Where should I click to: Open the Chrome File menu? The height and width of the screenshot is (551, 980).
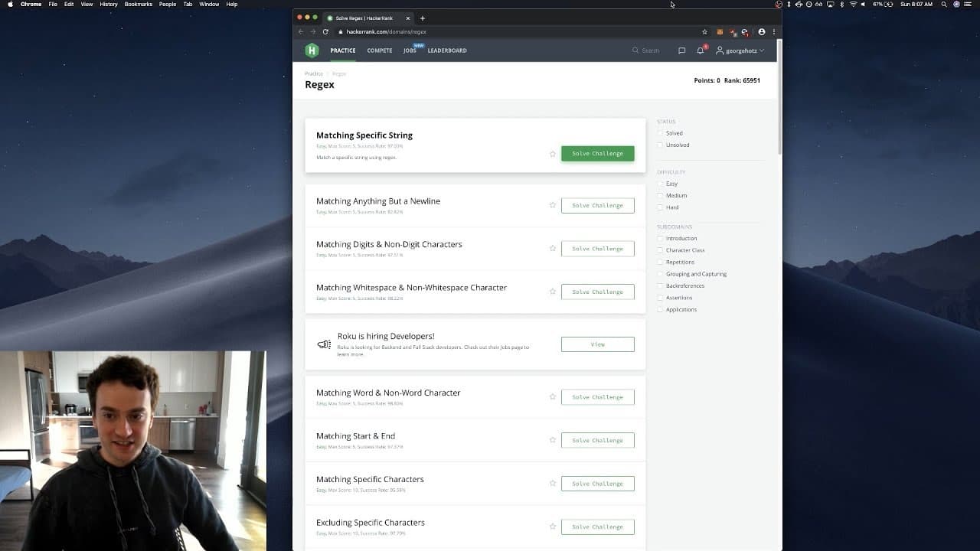tap(53, 5)
